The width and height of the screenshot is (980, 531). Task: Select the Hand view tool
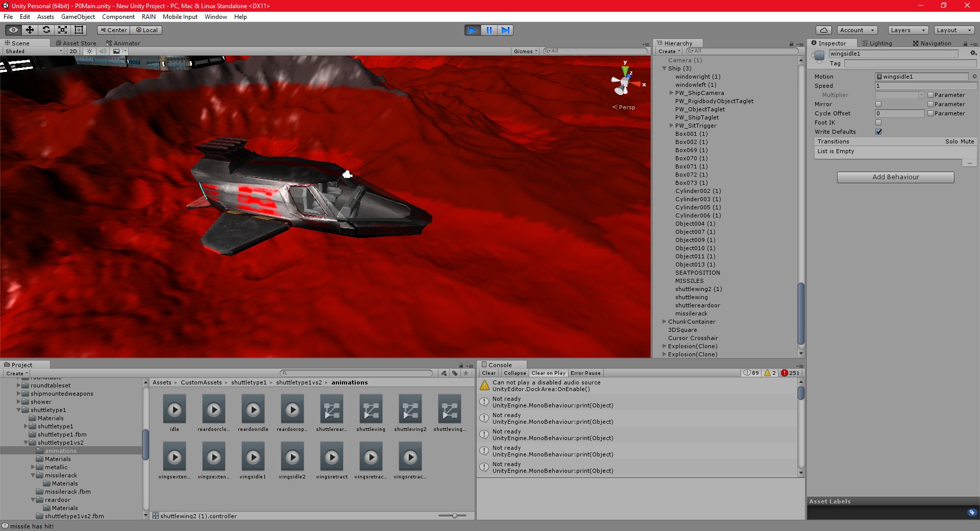(14, 30)
